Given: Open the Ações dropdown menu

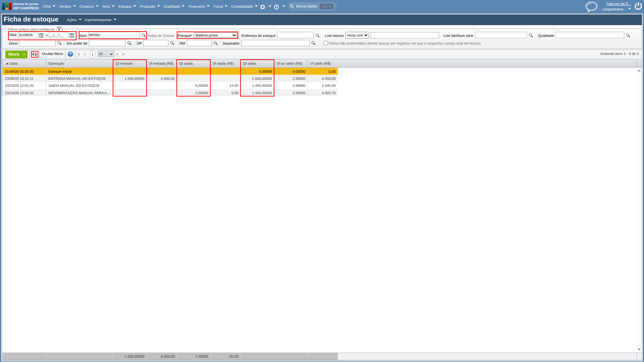Looking at the screenshot, I should [74, 20].
